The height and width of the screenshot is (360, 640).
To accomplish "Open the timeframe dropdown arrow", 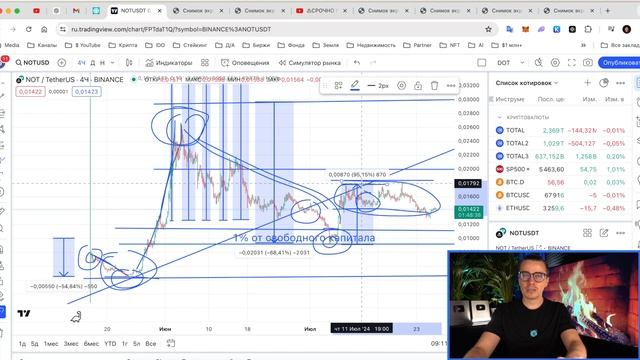I will pyautogui.click(x=112, y=62).
